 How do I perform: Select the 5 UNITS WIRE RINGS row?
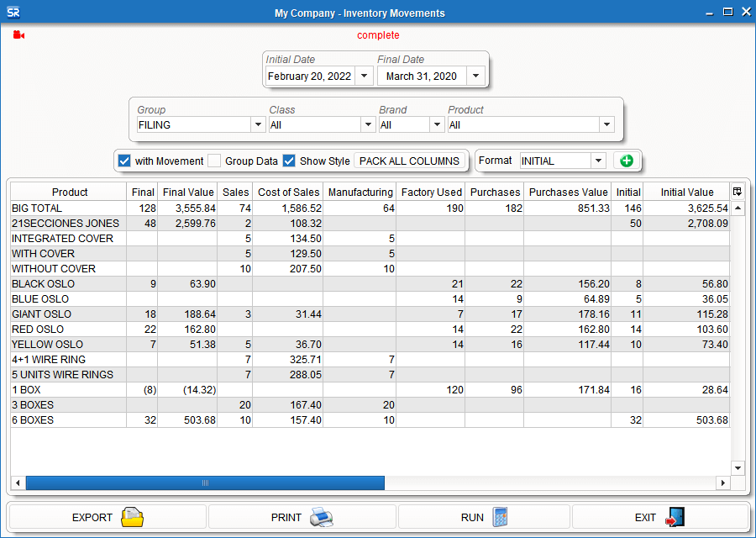click(370, 374)
